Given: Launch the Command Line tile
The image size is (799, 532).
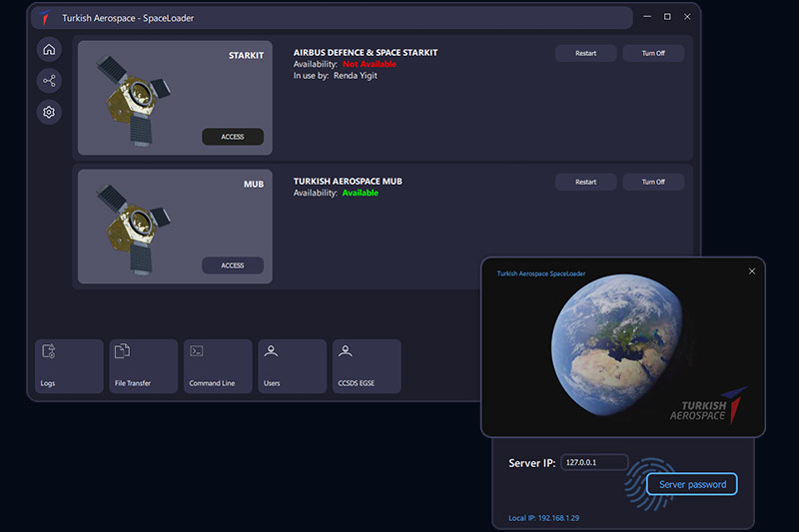Looking at the screenshot, I should coord(218,366).
